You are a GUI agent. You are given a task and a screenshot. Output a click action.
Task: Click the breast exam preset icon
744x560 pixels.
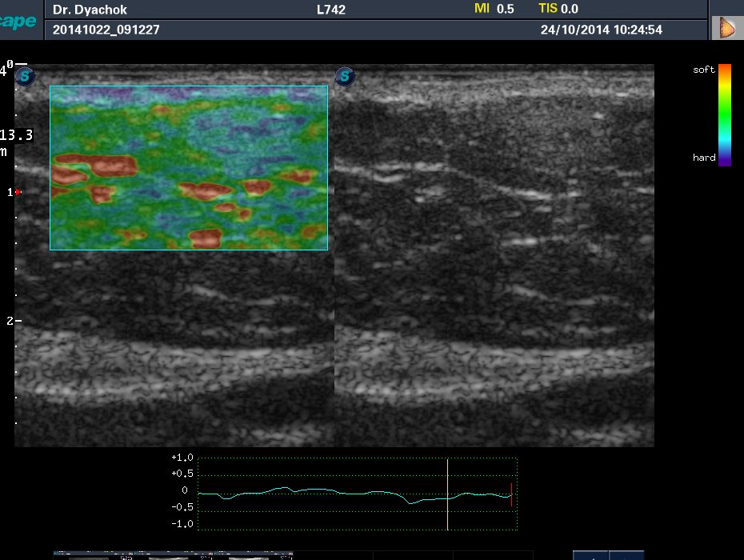[x=727, y=28]
